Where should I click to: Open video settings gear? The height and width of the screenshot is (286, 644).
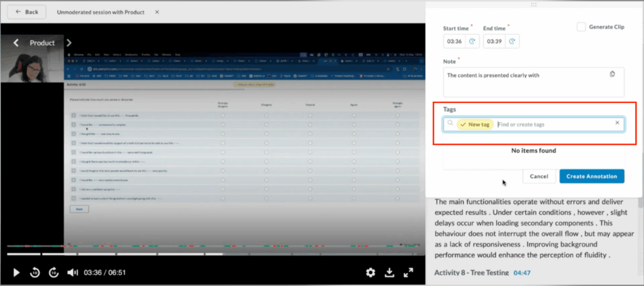pyautogui.click(x=370, y=272)
